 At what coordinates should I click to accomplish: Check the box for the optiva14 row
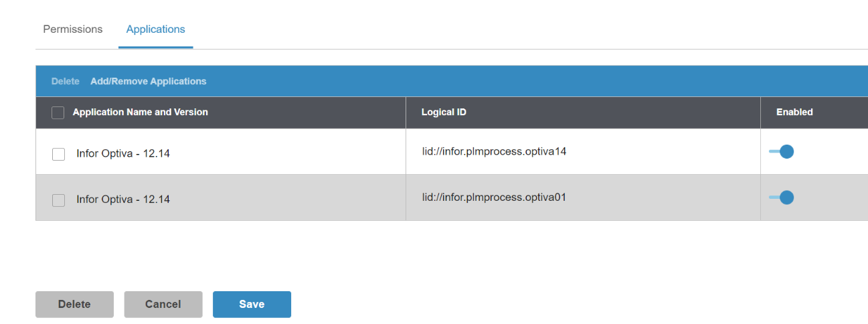click(x=59, y=154)
